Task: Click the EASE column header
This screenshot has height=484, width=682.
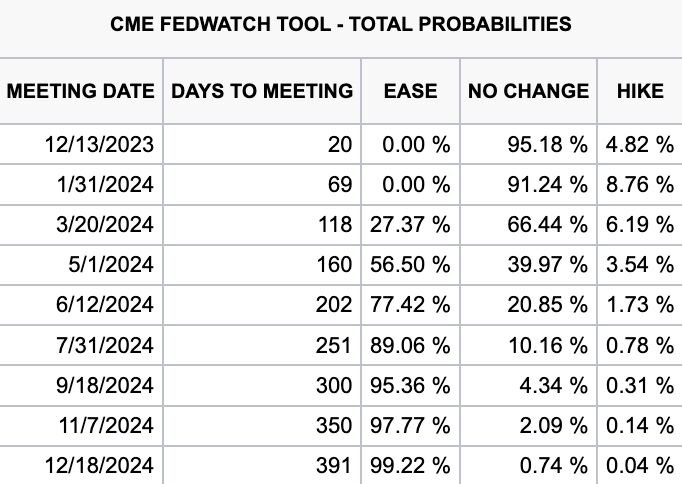Action: point(410,91)
